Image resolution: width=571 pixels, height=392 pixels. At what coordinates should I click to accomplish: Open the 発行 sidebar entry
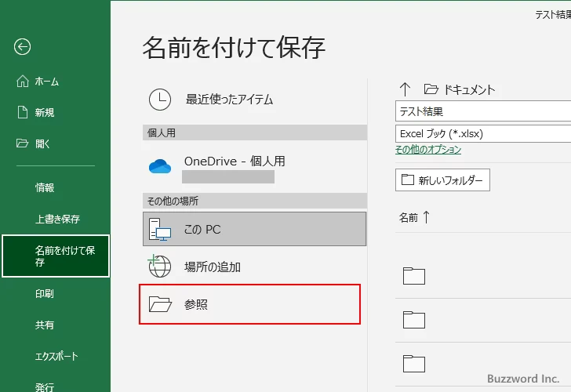(45, 387)
